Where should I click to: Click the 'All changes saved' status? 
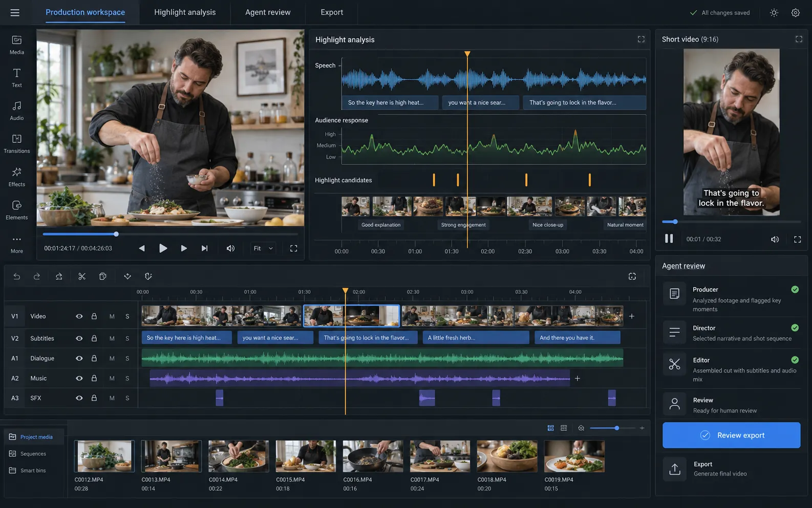[x=720, y=13]
